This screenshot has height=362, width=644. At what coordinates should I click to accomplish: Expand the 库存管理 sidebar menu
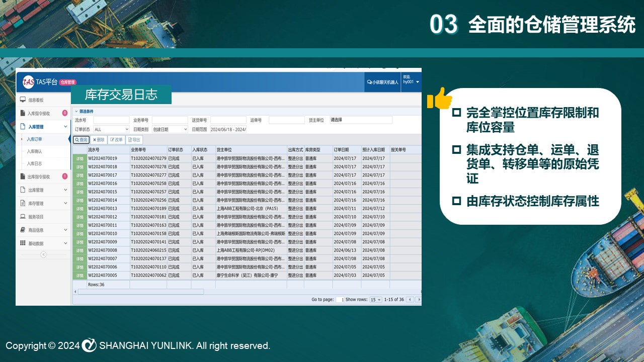click(65, 203)
